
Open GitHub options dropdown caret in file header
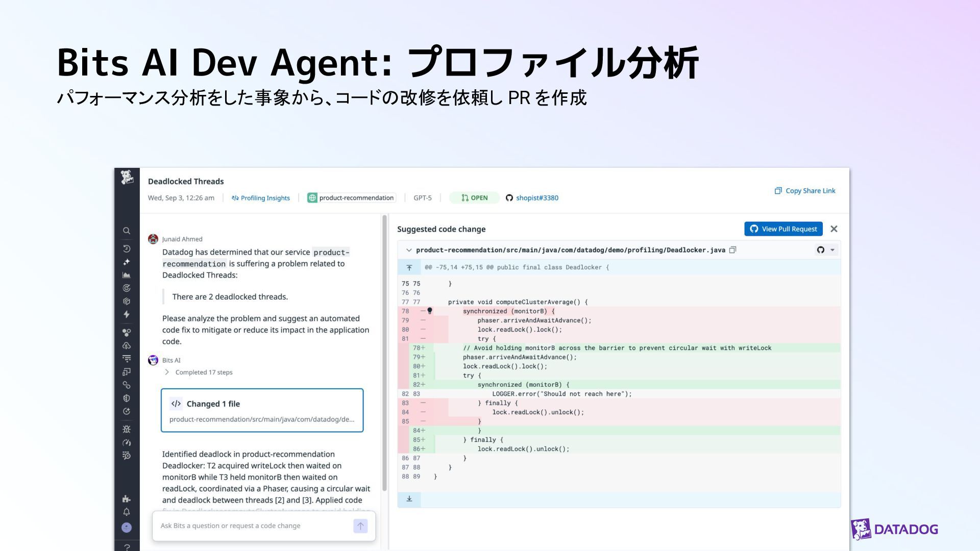(832, 250)
